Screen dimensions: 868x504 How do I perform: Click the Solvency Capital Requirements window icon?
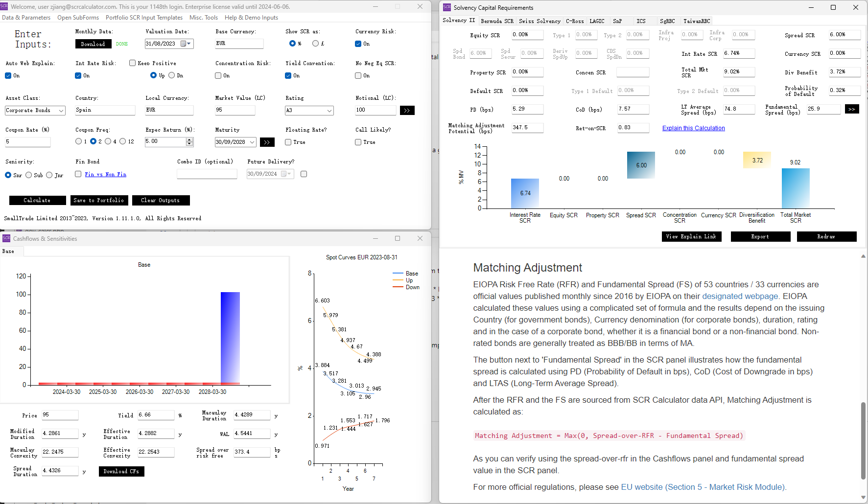point(446,7)
